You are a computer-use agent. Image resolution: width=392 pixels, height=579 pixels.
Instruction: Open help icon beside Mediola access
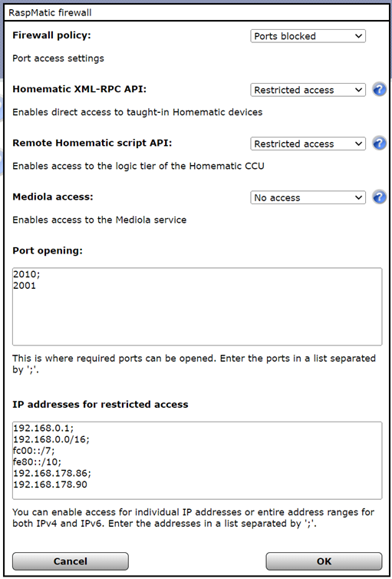[379, 197]
